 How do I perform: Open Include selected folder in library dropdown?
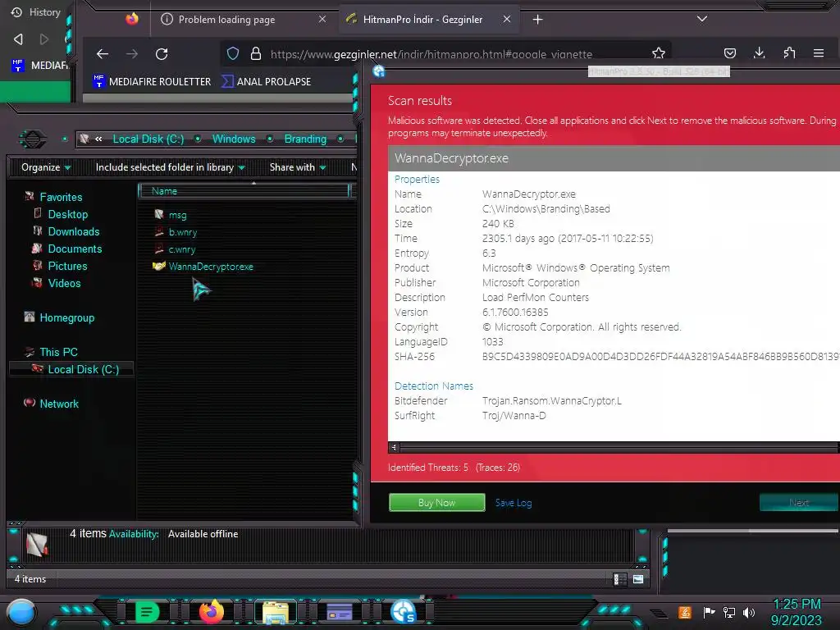tap(171, 167)
